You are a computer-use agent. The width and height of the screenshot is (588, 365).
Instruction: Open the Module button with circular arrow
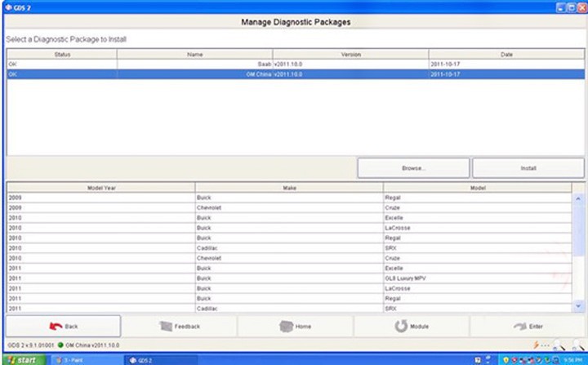tap(412, 326)
